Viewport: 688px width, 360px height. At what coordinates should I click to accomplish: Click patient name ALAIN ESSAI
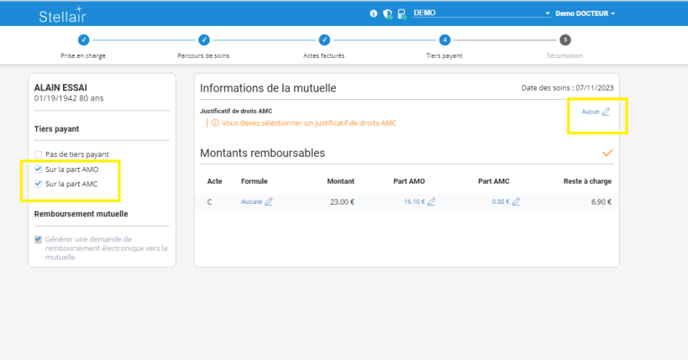pos(61,88)
